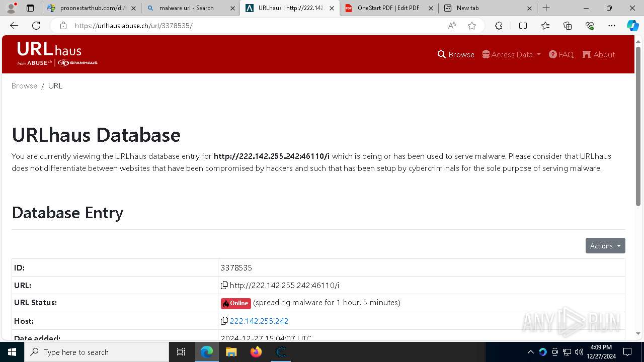The image size is (644, 362).
Task: Open the Favorites list icon
Action: click(x=545, y=26)
